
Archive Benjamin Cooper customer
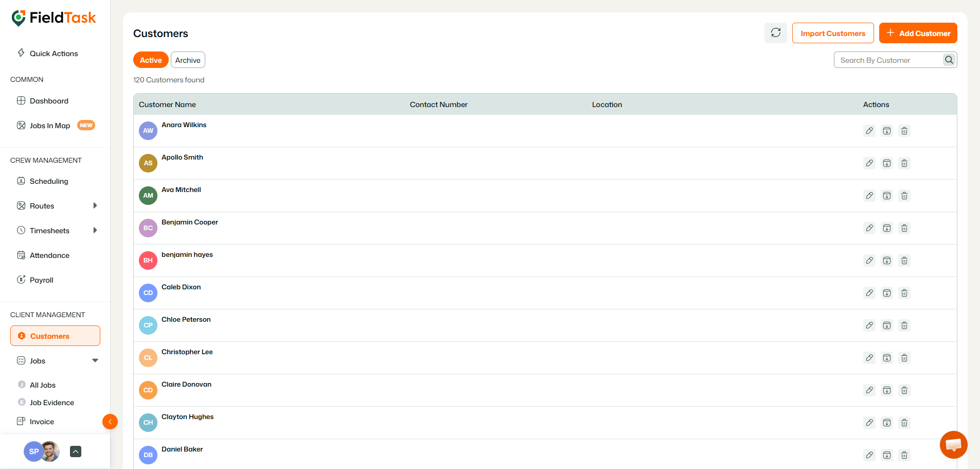tap(887, 228)
